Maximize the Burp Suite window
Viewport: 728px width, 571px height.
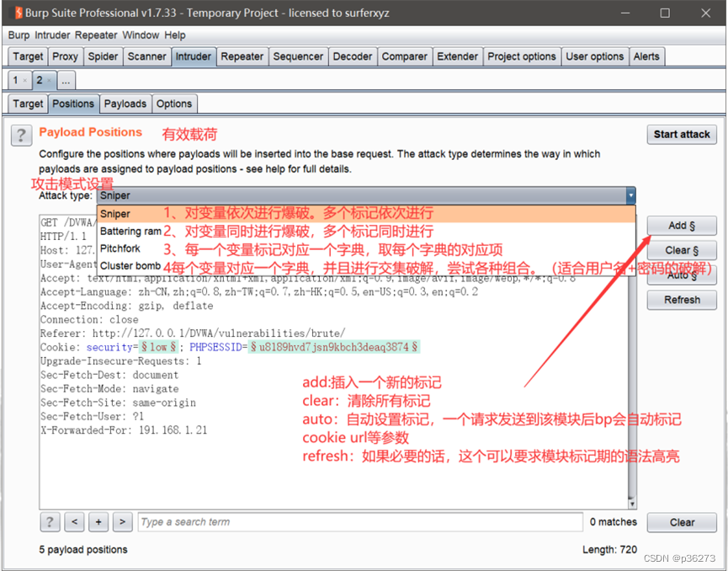point(665,13)
